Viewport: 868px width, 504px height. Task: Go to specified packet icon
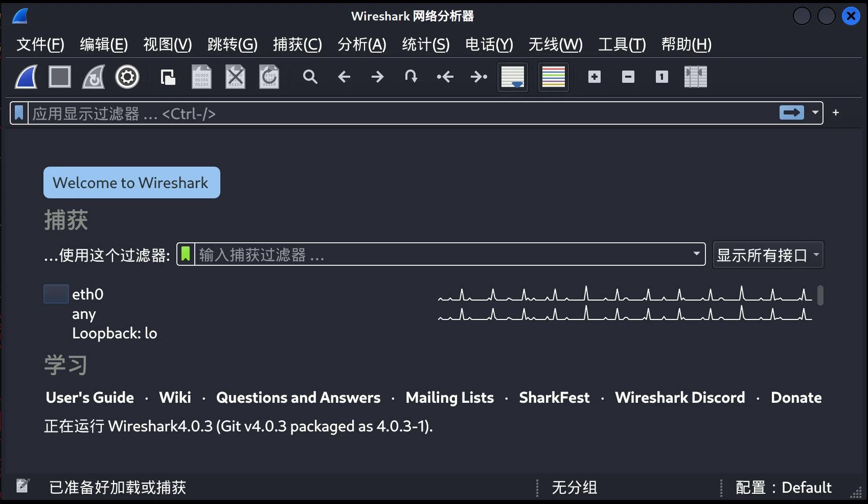411,77
